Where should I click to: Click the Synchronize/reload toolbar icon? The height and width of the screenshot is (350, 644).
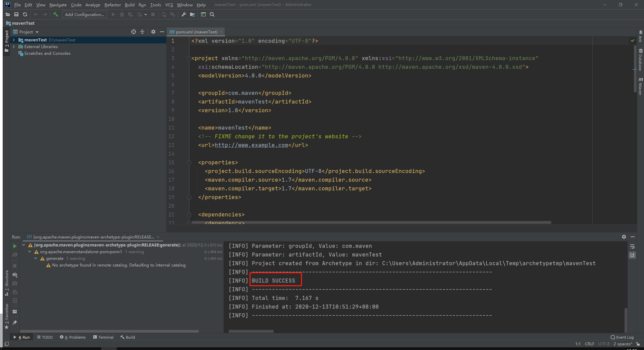(x=25, y=14)
